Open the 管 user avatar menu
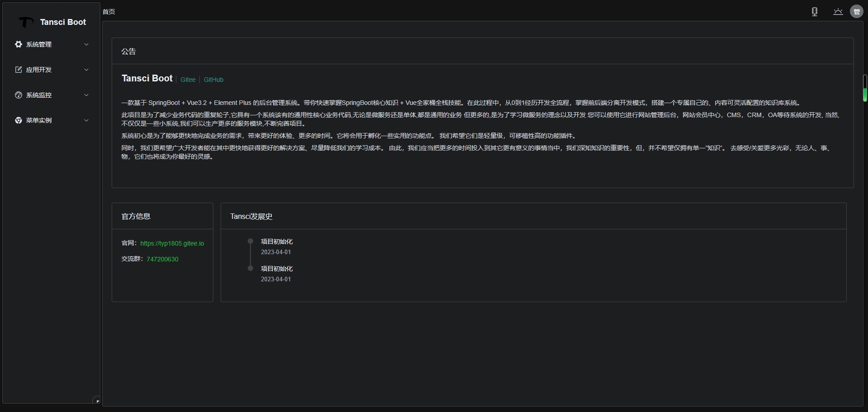868x412 pixels. (x=857, y=12)
